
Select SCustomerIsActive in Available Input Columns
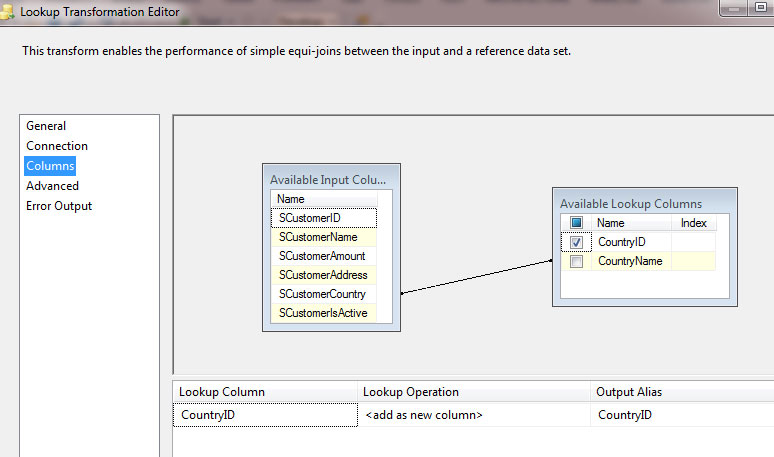tap(324, 313)
